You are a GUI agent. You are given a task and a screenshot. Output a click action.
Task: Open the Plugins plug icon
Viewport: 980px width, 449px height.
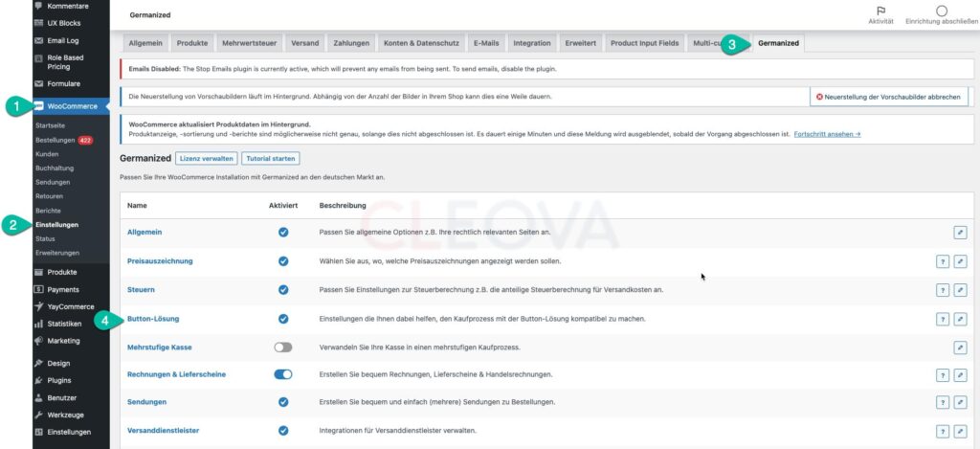click(x=38, y=380)
